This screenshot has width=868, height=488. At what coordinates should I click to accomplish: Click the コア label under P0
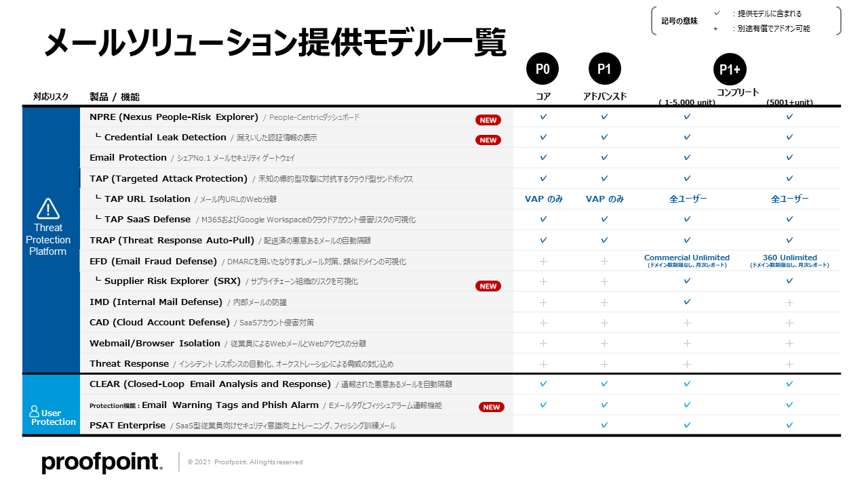543,96
